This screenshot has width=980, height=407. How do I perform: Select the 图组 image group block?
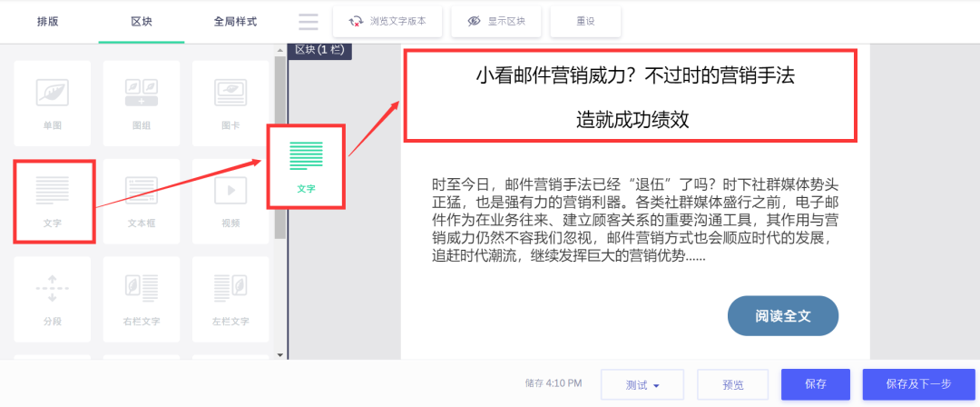coord(142,104)
